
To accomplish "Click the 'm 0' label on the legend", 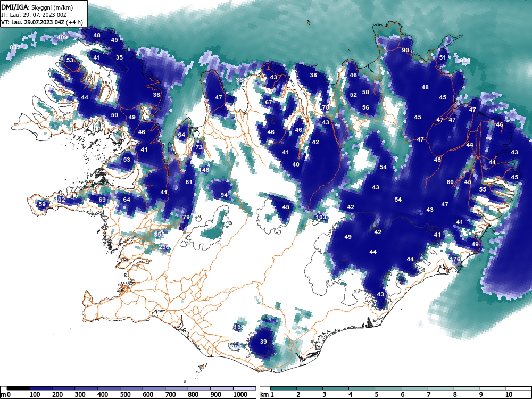I will pyautogui.click(x=6, y=395).
